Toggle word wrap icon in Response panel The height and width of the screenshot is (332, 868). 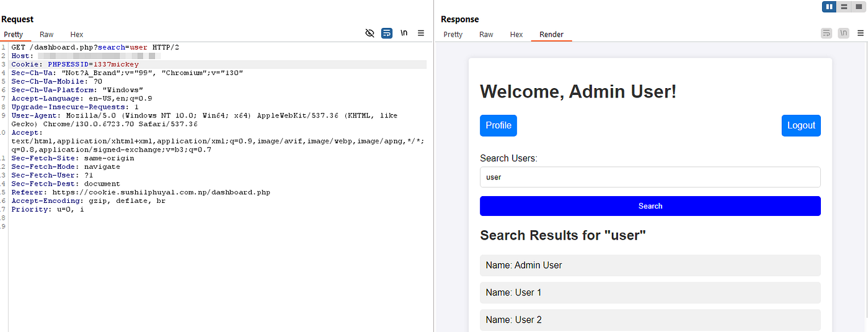(826, 34)
